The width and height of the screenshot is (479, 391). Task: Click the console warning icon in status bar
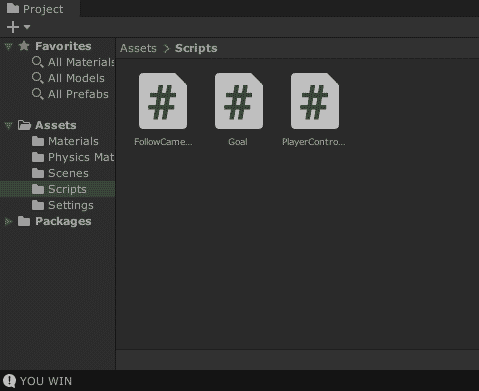9,381
